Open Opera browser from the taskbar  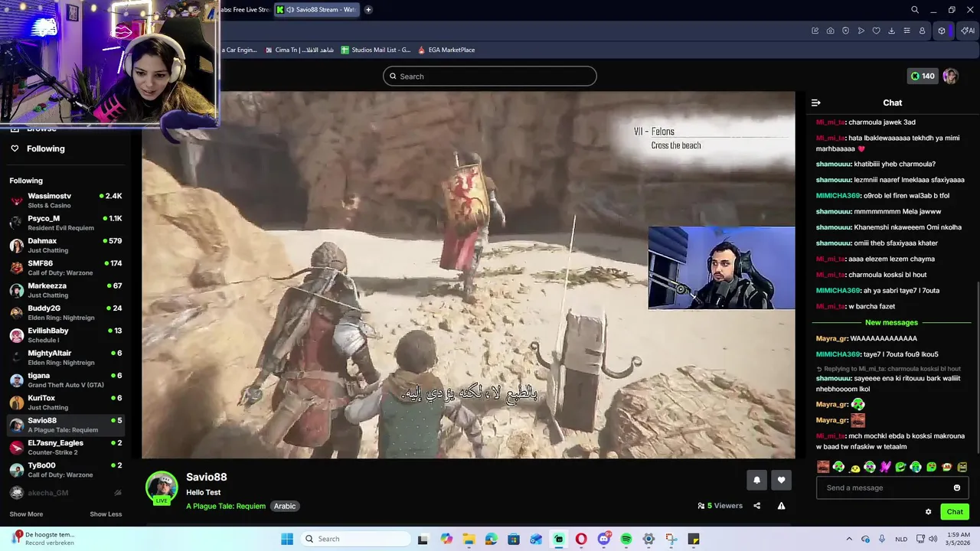[581, 539]
